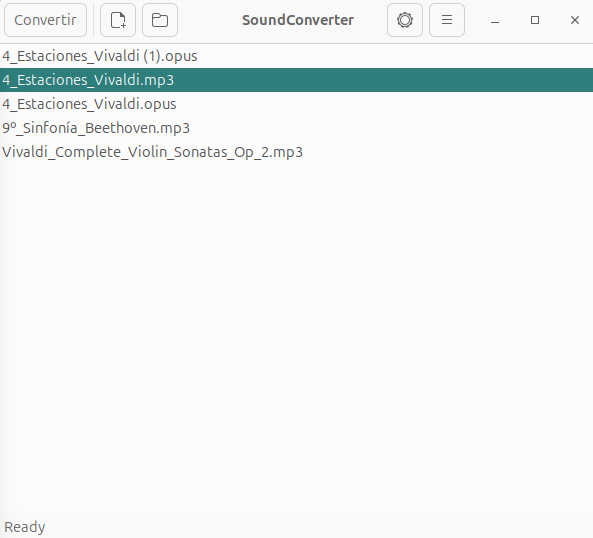Image resolution: width=593 pixels, height=538 pixels.
Task: Pick Vivaldi_Complete_Violin_Sonatas_Op_2.mp3 in the list
Action: [296, 152]
